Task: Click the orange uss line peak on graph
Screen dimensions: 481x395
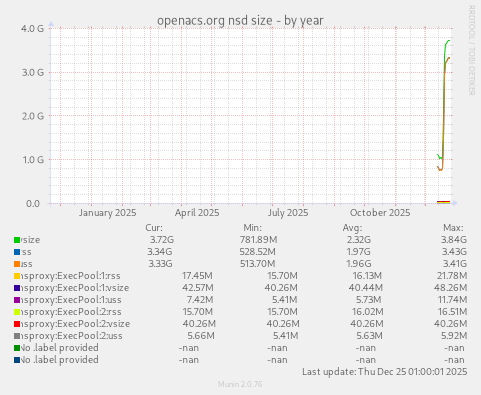Action: click(449, 58)
